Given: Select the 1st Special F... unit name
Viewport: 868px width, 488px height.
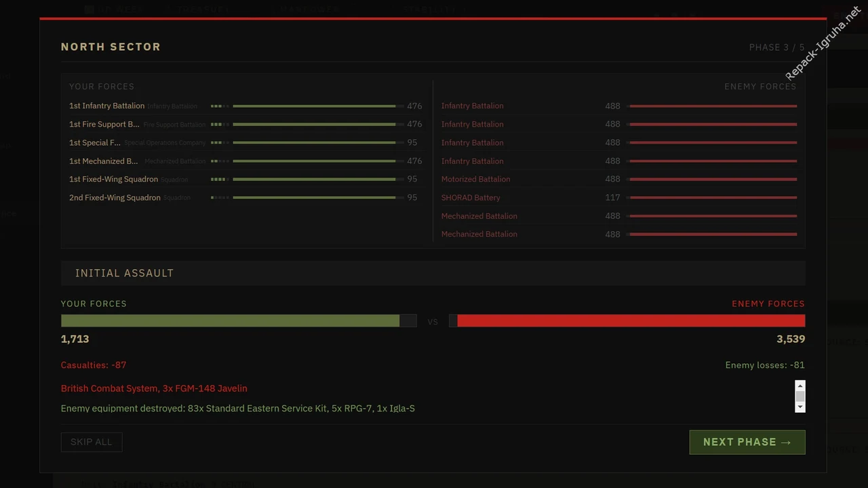Looking at the screenshot, I should click(x=94, y=142).
